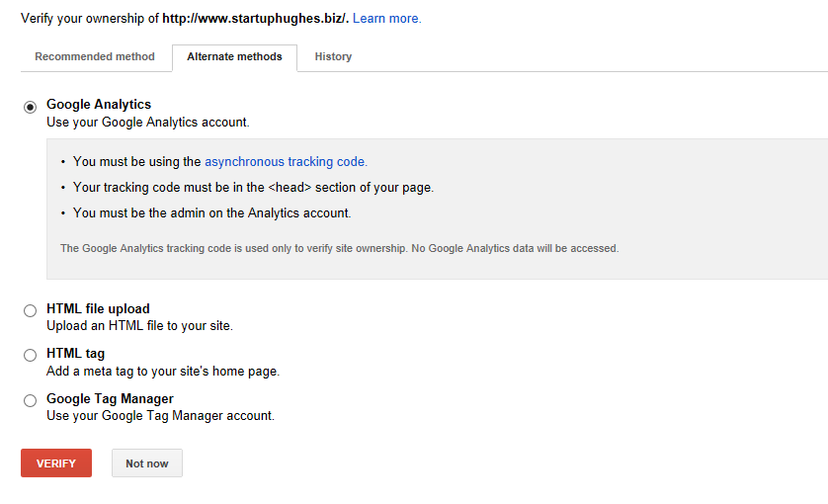Click 'Add a meta tag to your site's home page.'
828x504 pixels.
[x=163, y=372]
